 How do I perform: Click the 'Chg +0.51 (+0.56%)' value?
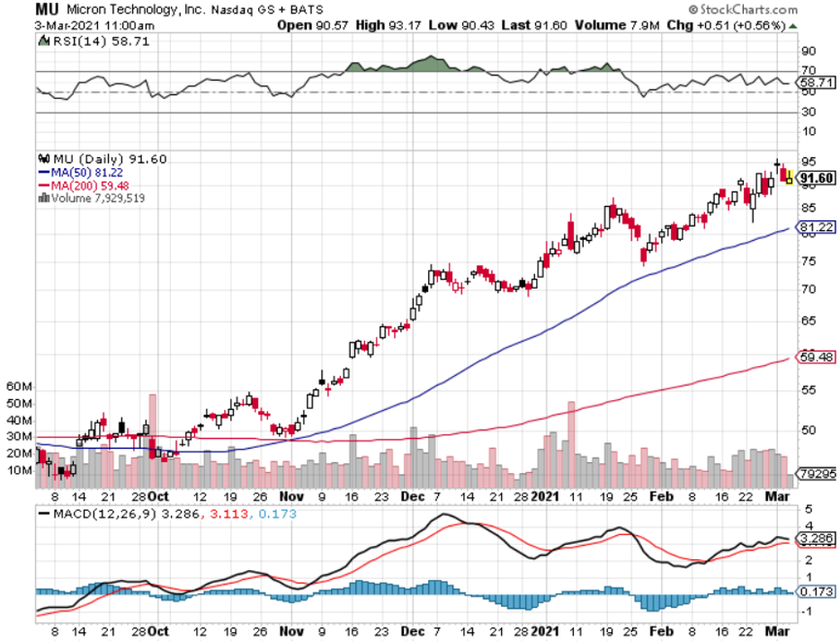(x=727, y=25)
